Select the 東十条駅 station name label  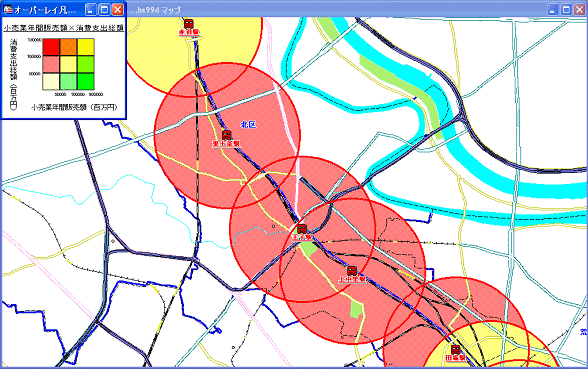[226, 144]
